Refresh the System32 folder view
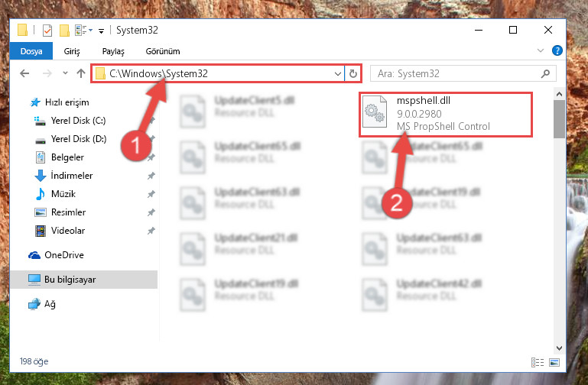 pyautogui.click(x=352, y=73)
